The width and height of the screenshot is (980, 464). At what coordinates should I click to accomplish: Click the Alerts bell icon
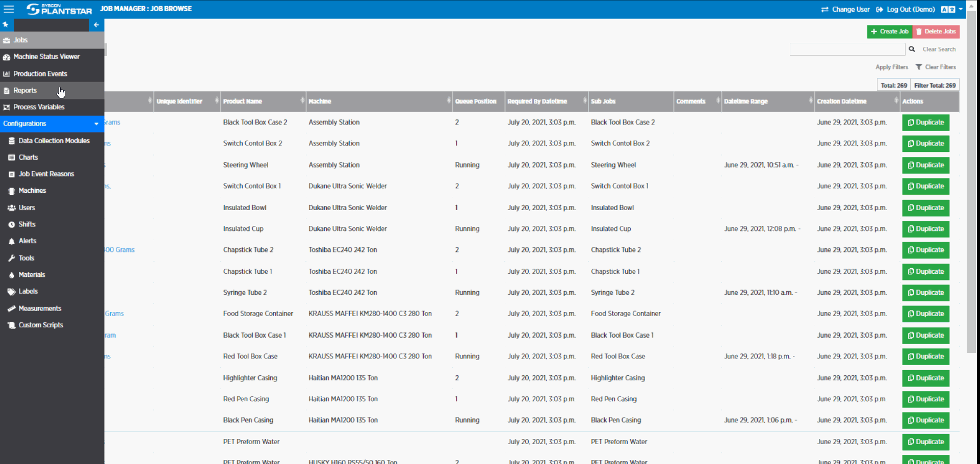click(12, 242)
